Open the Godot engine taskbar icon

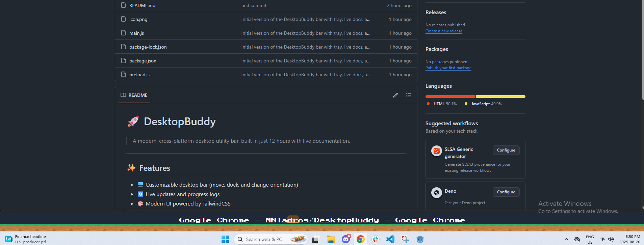420,239
